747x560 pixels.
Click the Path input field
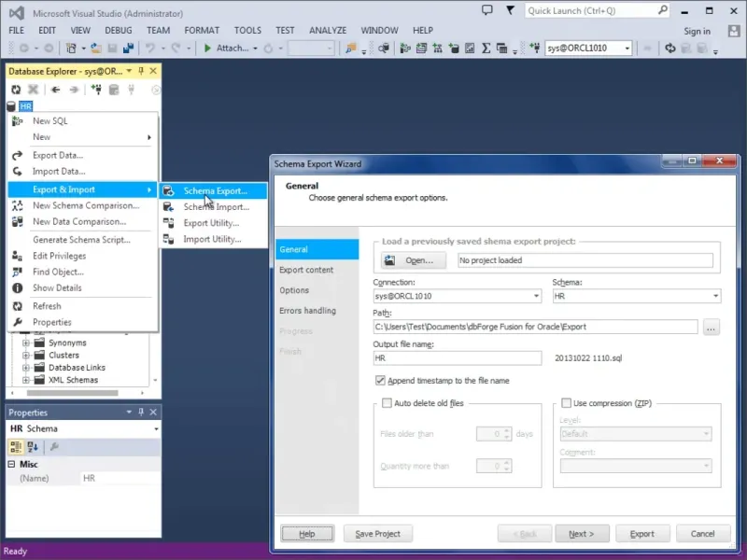tap(535, 327)
